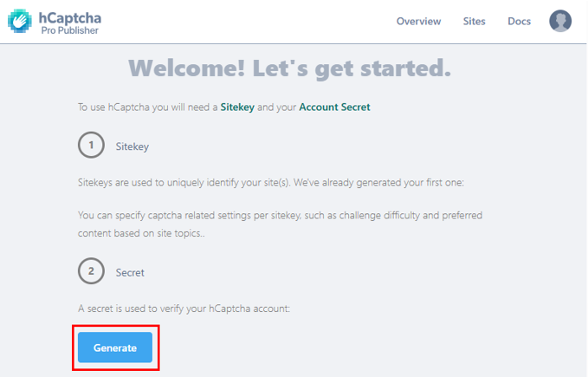
Task: Click the bold teal Sitekey link
Action: point(237,107)
